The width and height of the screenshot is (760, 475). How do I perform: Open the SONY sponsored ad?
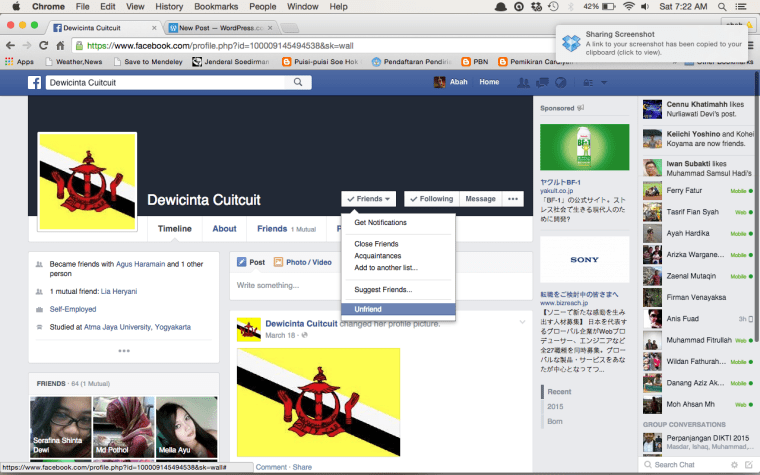click(585, 260)
